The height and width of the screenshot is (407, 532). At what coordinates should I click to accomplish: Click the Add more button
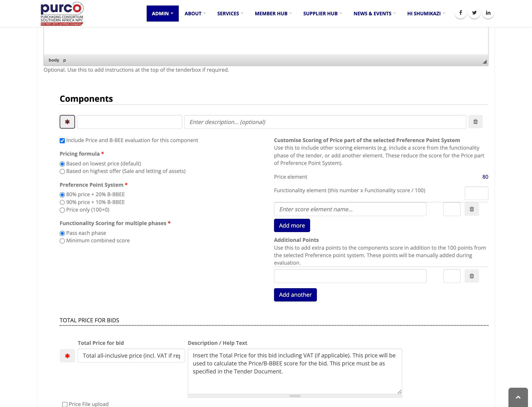pos(292,226)
